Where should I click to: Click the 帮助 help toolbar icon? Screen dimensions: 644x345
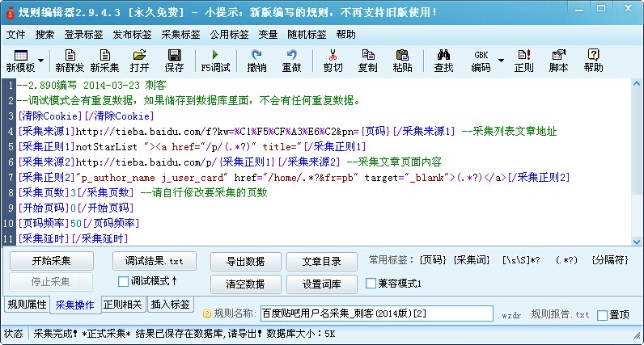pos(594,61)
